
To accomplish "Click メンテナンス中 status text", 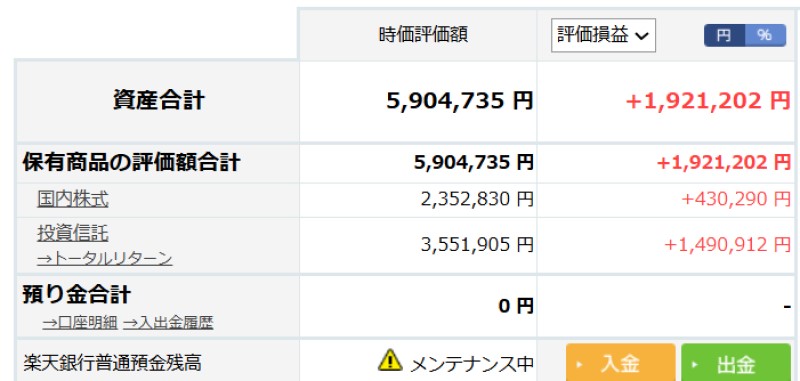I will 472,364.
